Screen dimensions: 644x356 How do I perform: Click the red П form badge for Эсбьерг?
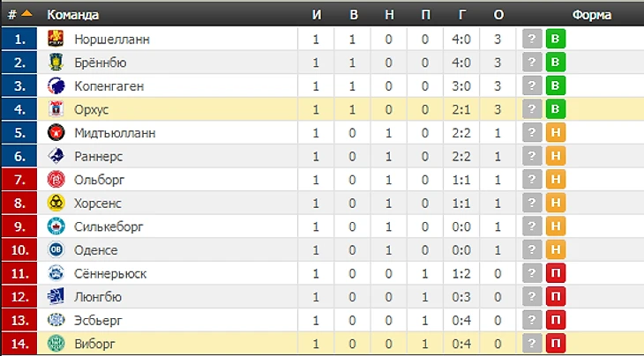556,320
